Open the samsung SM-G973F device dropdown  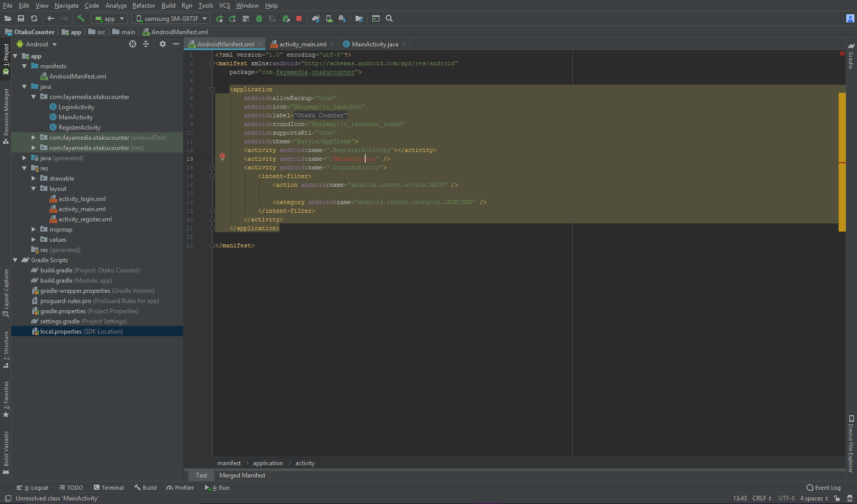(171, 18)
